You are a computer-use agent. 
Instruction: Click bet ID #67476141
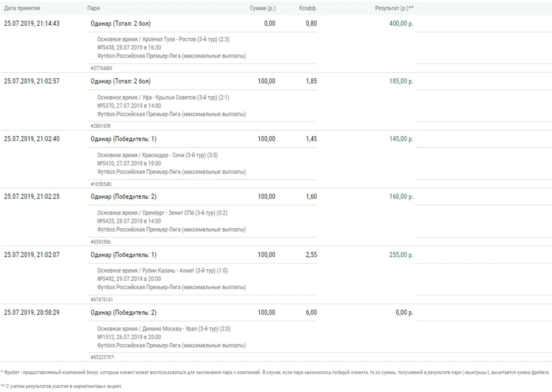tap(102, 299)
